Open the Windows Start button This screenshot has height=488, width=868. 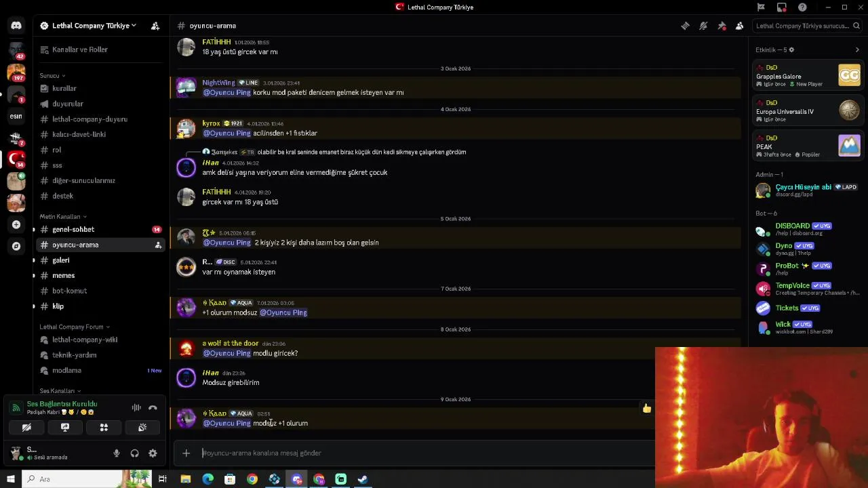[10, 479]
